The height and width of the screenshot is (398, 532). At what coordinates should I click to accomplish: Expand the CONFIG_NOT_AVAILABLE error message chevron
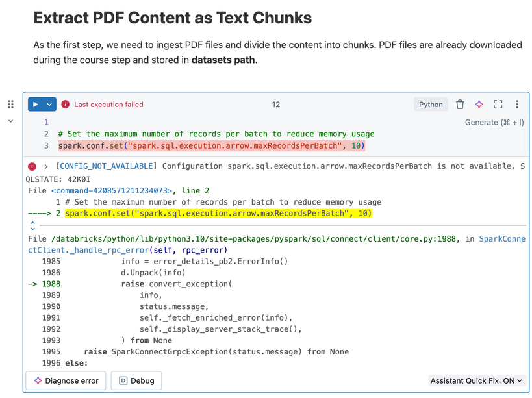click(x=45, y=167)
